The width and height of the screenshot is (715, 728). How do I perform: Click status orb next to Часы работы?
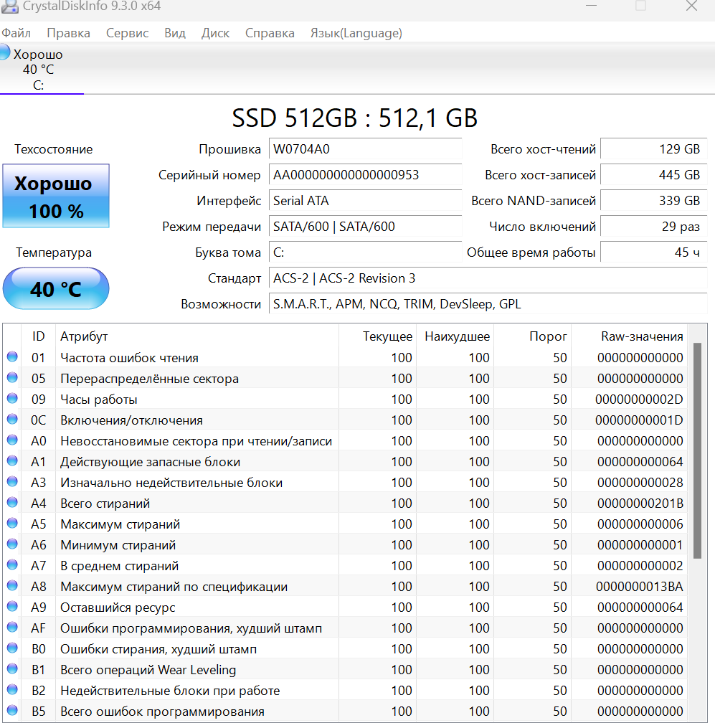[12, 399]
